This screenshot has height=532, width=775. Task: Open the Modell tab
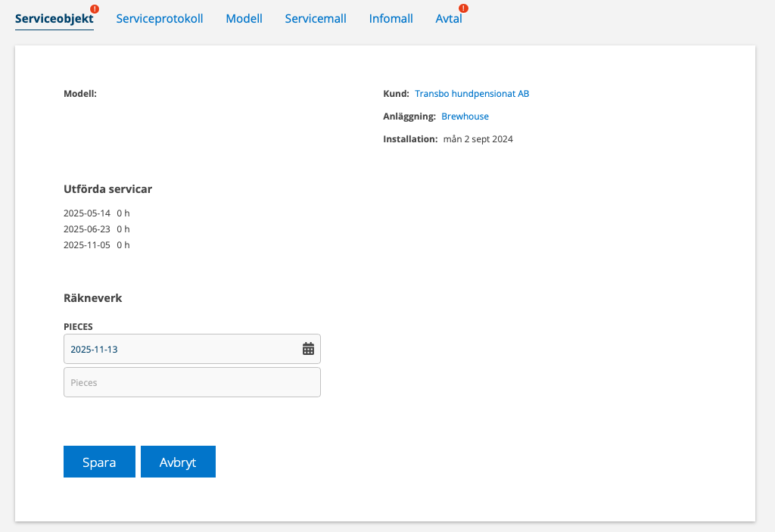coord(244,19)
